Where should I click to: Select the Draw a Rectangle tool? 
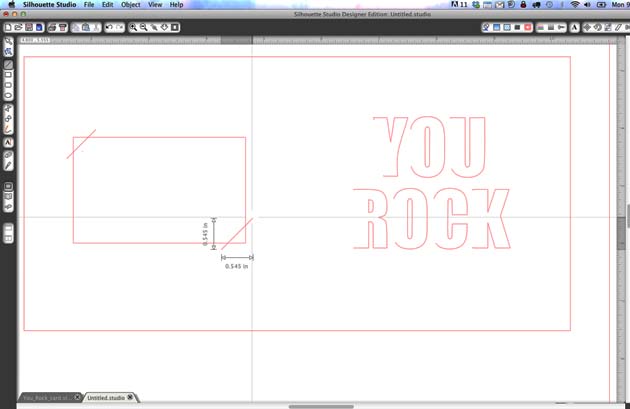pyautogui.click(x=8, y=75)
